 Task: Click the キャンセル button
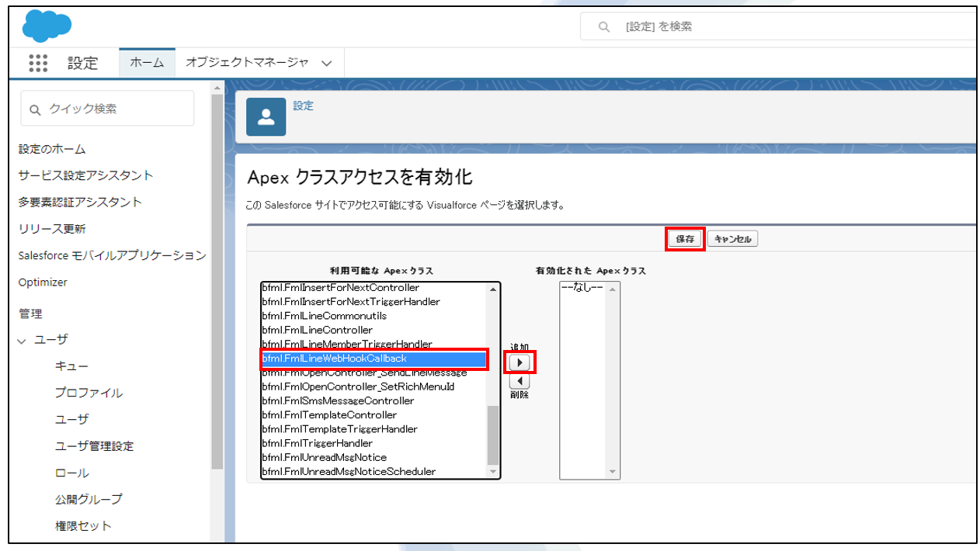click(733, 239)
